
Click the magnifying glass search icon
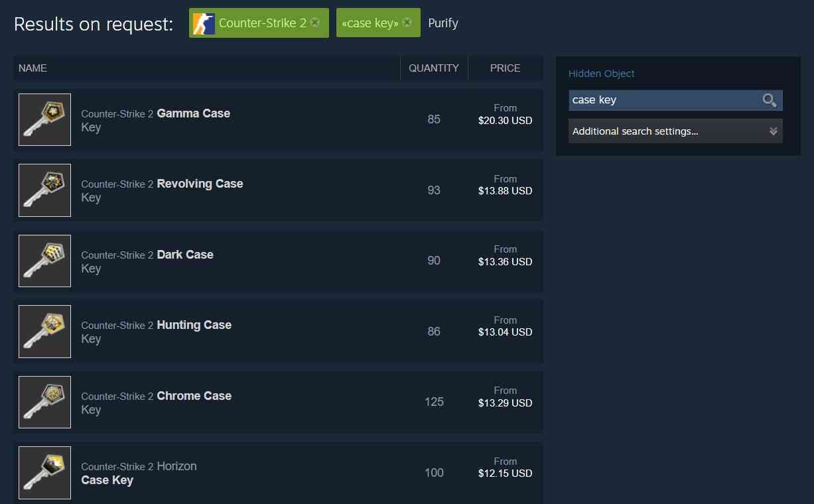pos(769,100)
